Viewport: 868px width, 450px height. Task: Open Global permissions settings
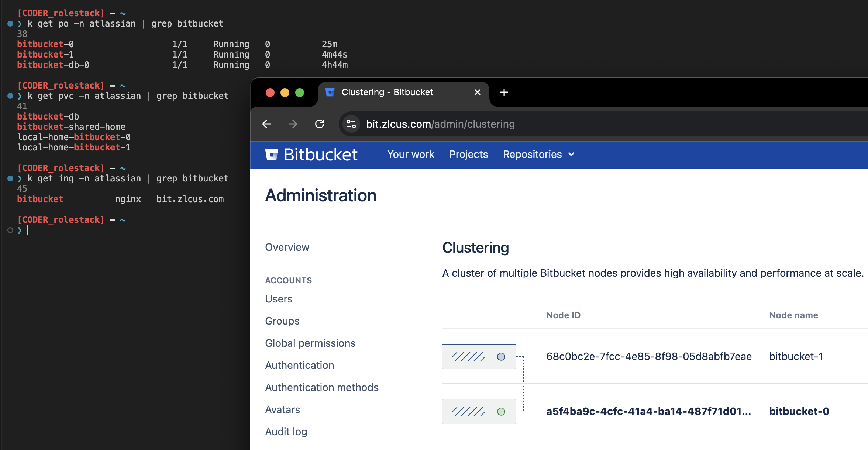[310, 343]
